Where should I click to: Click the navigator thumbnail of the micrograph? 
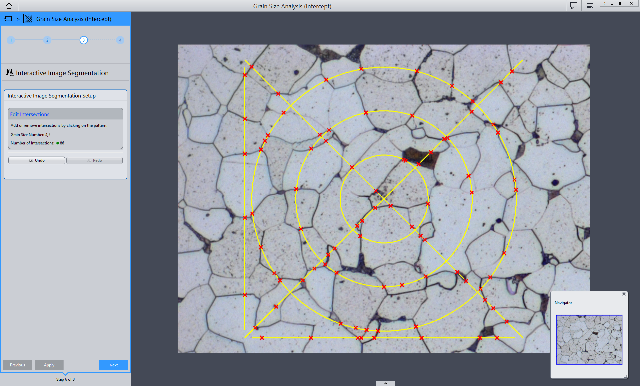click(x=589, y=339)
